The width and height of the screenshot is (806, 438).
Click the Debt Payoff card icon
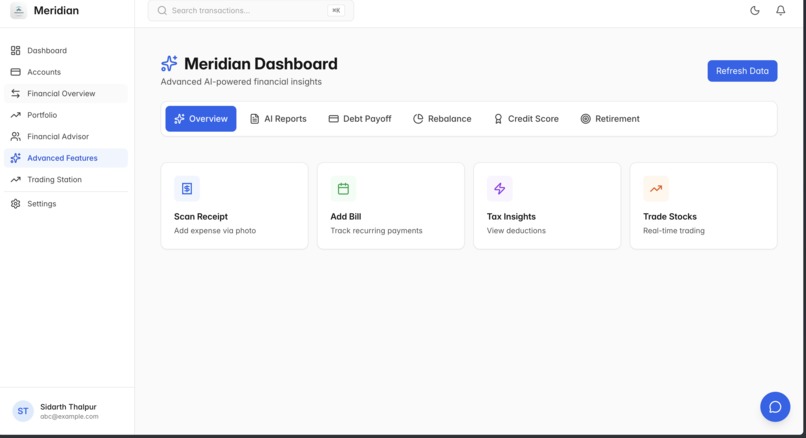[334, 119]
